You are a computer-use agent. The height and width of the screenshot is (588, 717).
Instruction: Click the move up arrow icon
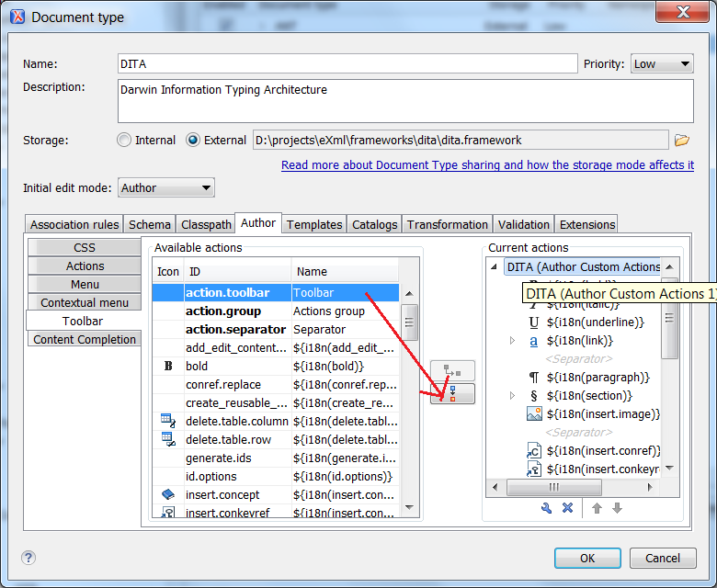(x=597, y=508)
